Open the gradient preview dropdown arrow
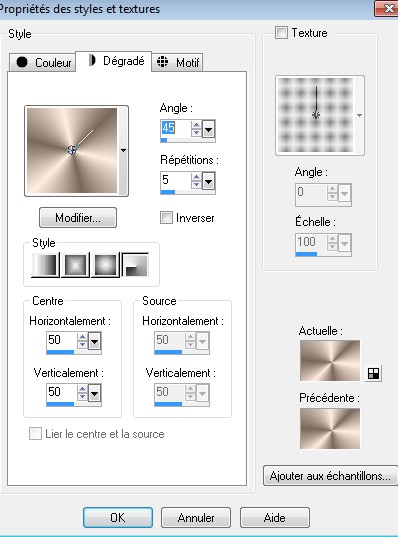The height and width of the screenshot is (537, 398). point(123,150)
